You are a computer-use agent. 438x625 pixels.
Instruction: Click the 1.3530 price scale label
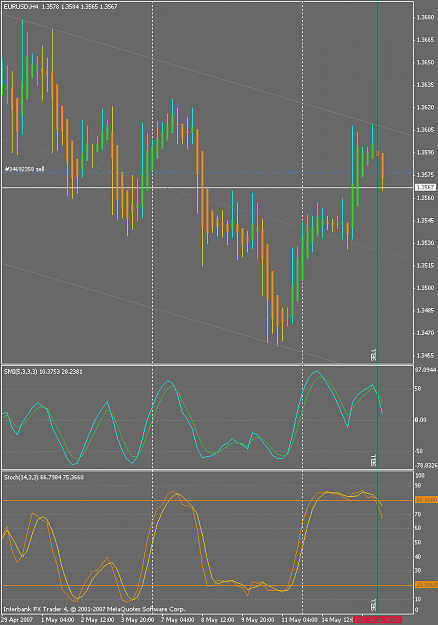[x=425, y=242]
